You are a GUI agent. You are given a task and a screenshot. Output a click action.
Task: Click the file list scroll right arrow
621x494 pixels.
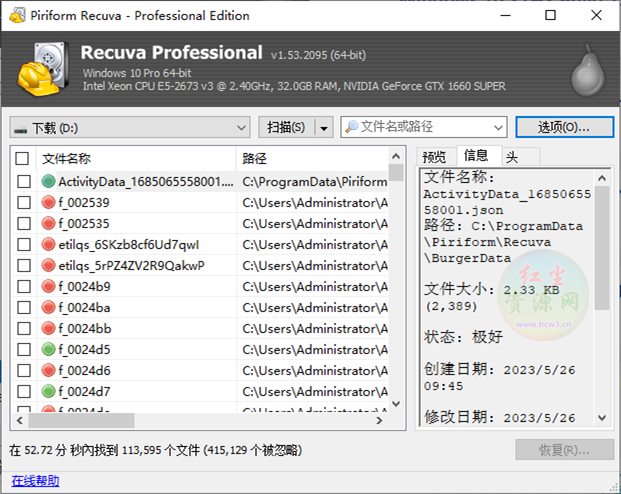(x=379, y=420)
